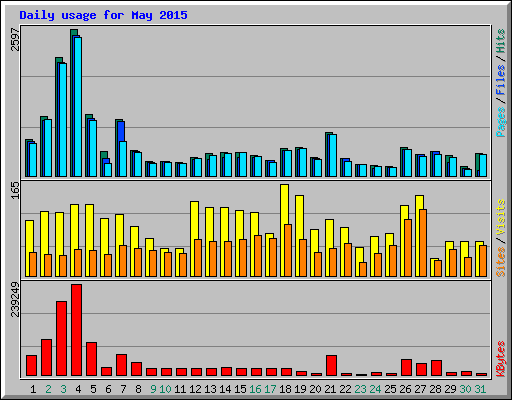
Task: Click the Files legend label
Action: [x=500, y=80]
